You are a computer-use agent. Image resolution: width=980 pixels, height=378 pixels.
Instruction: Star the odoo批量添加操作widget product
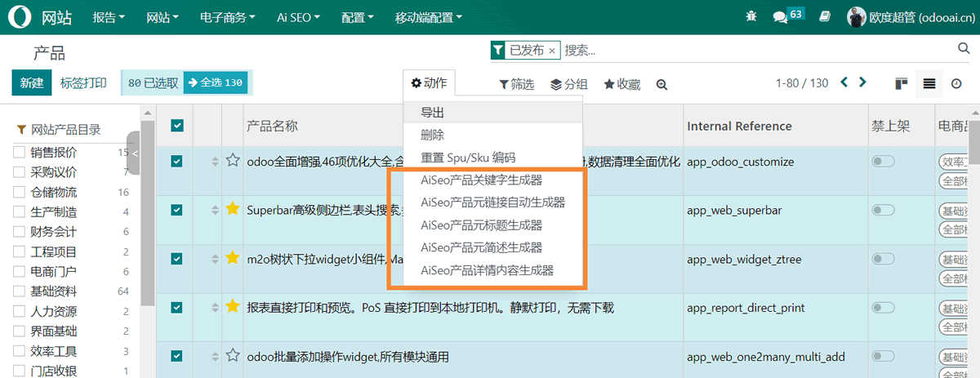pos(233,356)
